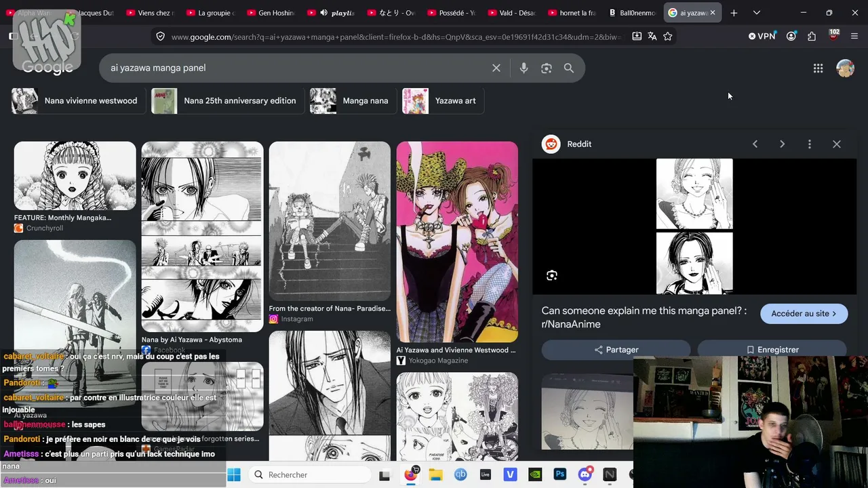
Task: Click the Accéder au site button
Action: click(804, 314)
